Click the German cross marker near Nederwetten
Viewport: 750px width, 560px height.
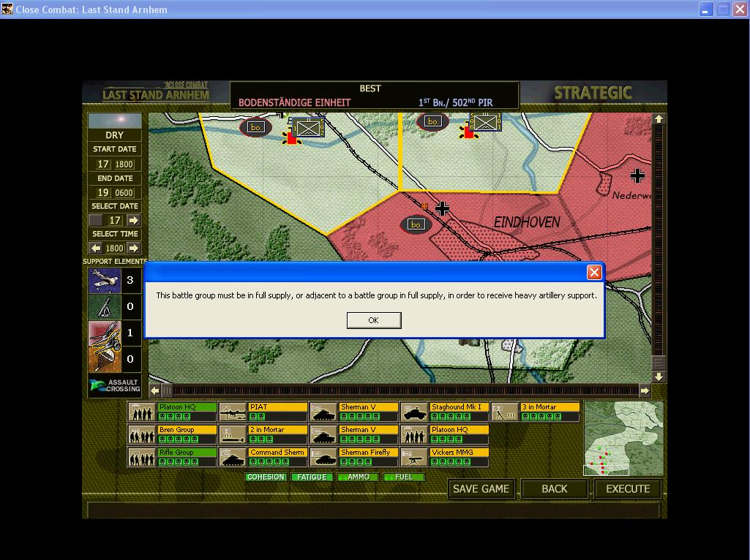pos(637,176)
